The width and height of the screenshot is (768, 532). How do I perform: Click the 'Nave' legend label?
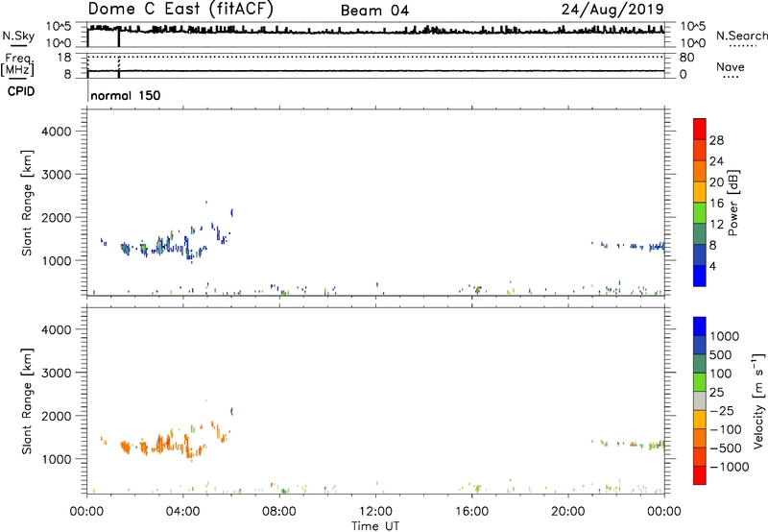click(731, 66)
